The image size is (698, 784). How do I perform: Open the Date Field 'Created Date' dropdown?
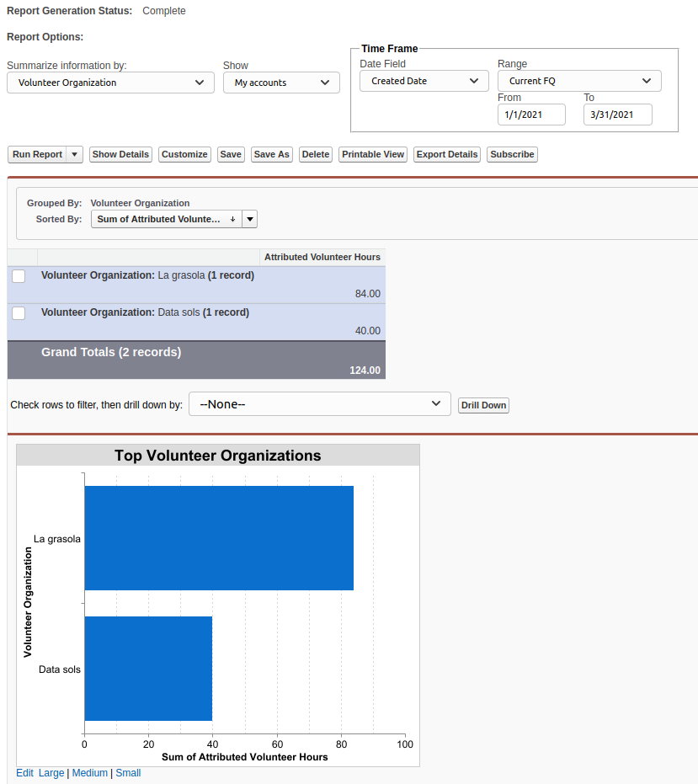(x=424, y=81)
